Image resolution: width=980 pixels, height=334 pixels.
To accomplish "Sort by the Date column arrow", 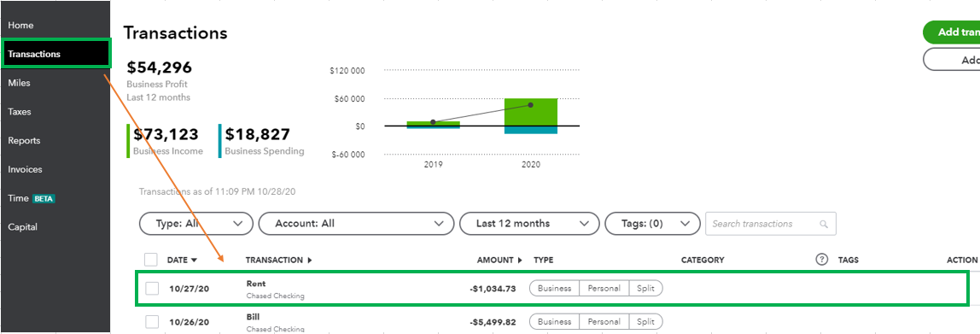I will point(194,261).
